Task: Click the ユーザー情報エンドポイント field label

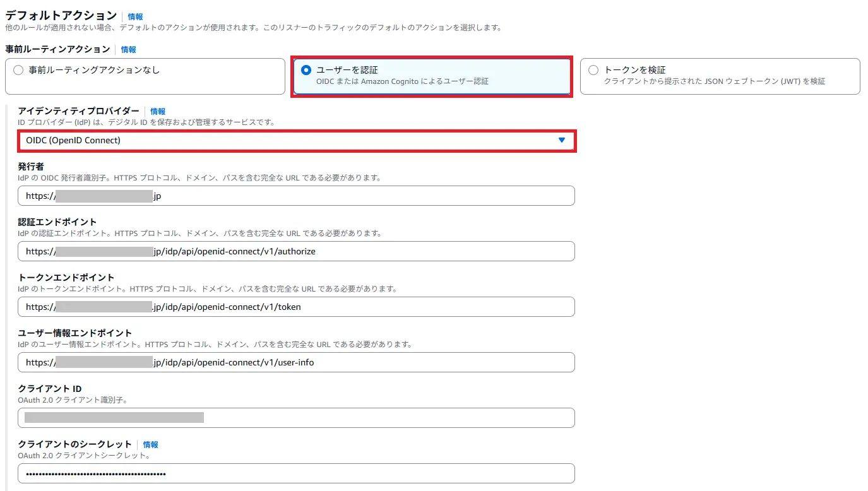Action: point(75,333)
